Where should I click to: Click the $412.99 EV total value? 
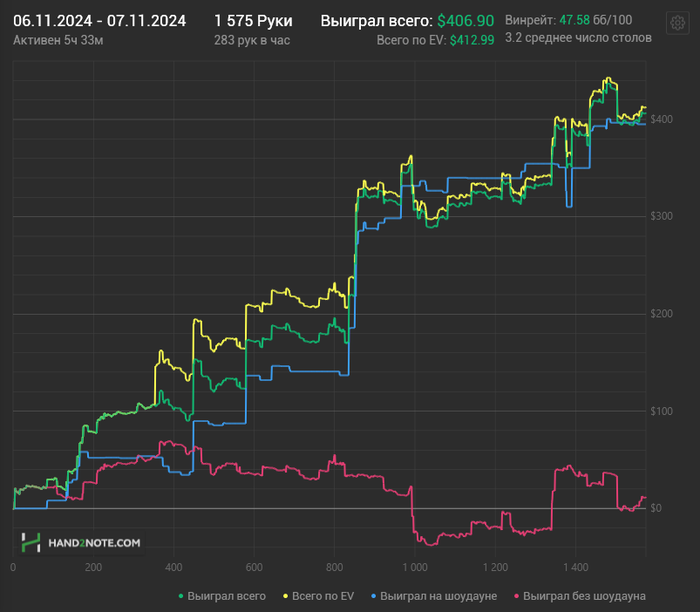tap(472, 41)
